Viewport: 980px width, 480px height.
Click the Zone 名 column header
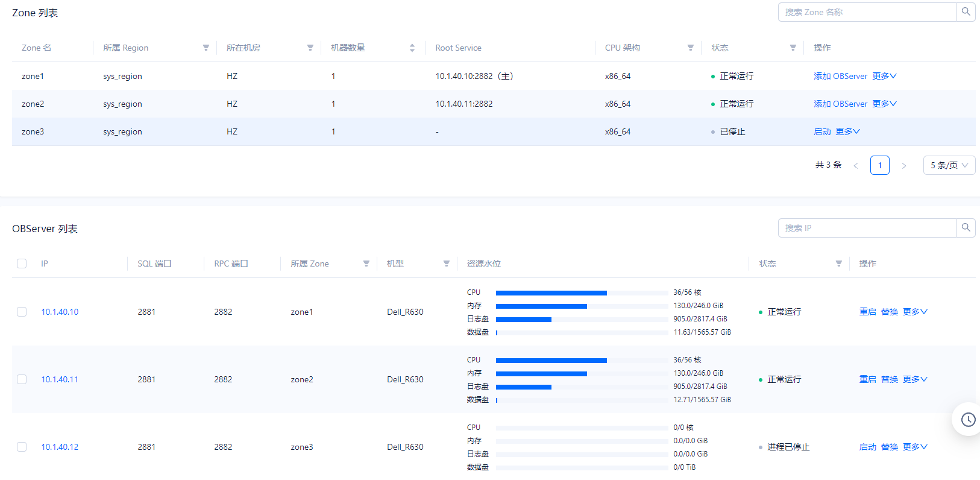tap(37, 48)
